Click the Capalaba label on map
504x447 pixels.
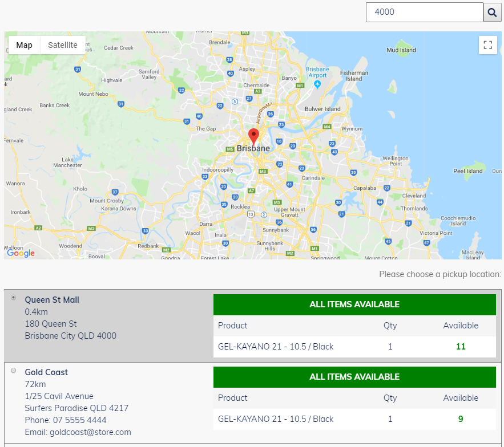coord(365,188)
